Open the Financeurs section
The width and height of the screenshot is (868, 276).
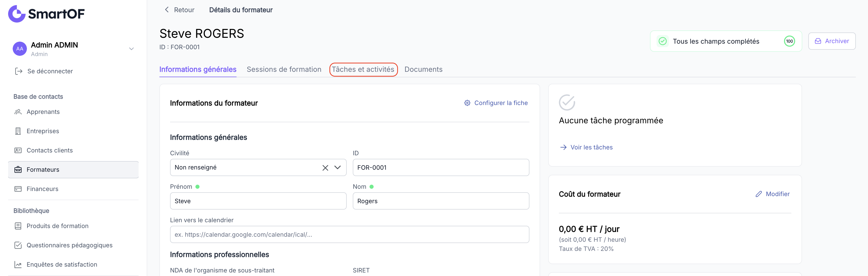click(42, 189)
